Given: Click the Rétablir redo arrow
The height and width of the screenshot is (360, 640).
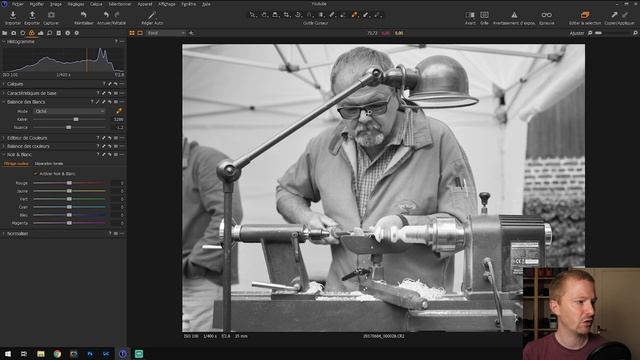Looking at the screenshot, I should (x=117, y=15).
